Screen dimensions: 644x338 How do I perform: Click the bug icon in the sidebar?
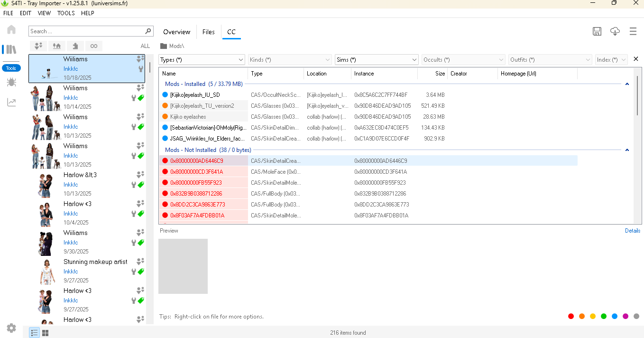coord(11,83)
